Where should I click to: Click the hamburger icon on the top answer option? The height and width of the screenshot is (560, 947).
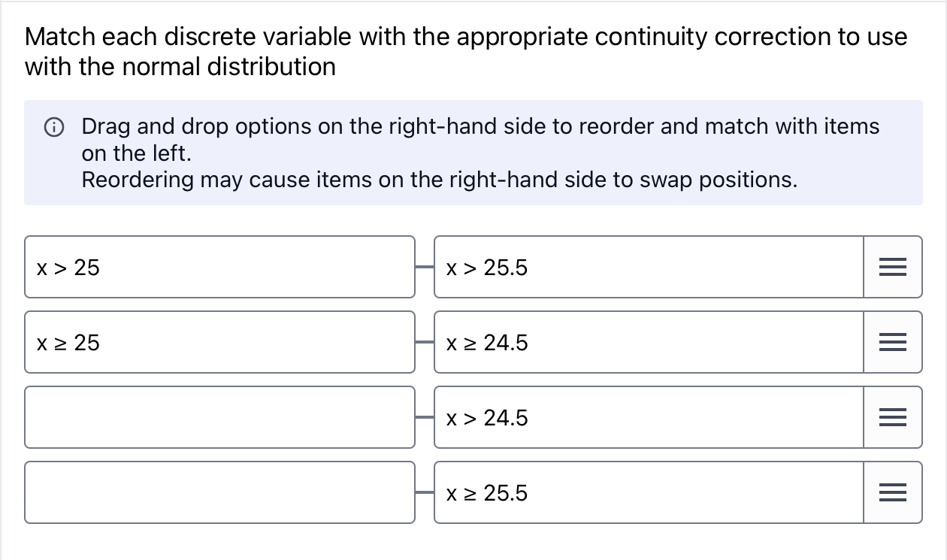[892, 267]
